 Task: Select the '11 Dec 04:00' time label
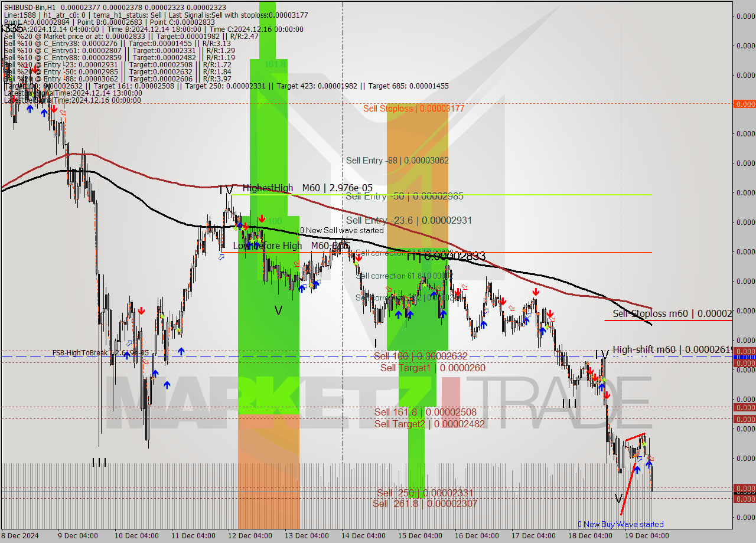coord(193,536)
